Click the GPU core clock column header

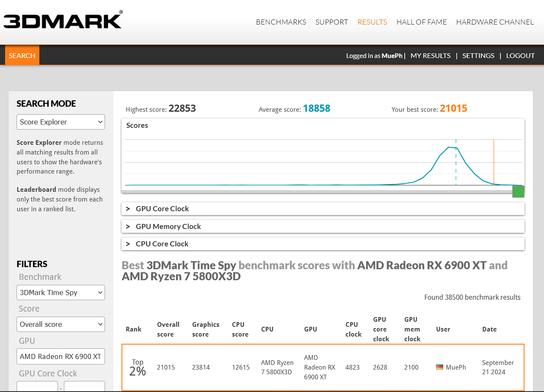[381, 329]
